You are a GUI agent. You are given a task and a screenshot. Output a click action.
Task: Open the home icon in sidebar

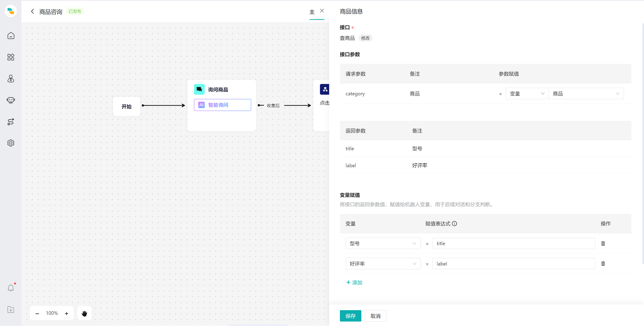pos(11,36)
